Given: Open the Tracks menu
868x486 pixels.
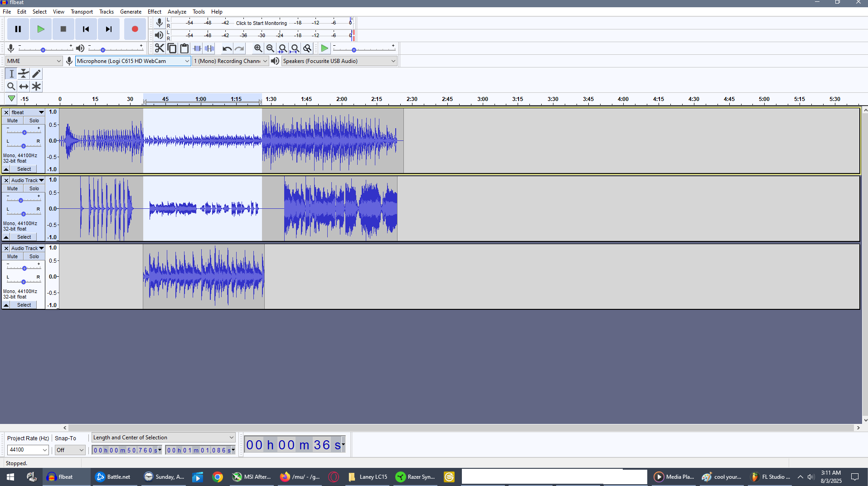Looking at the screenshot, I should (x=107, y=12).
